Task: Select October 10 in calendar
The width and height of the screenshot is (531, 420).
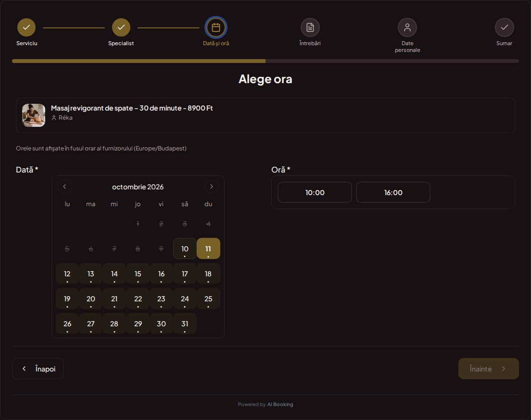Action: pos(185,249)
